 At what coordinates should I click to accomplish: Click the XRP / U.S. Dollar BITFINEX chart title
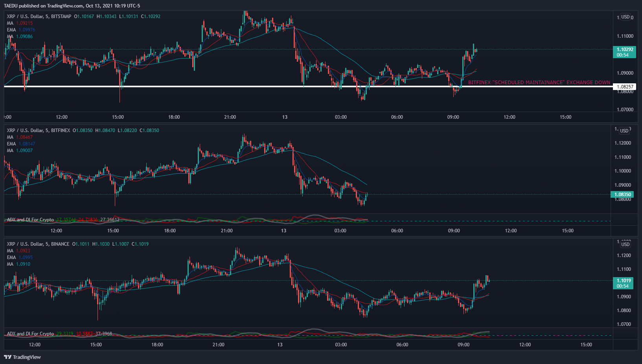[39, 131]
